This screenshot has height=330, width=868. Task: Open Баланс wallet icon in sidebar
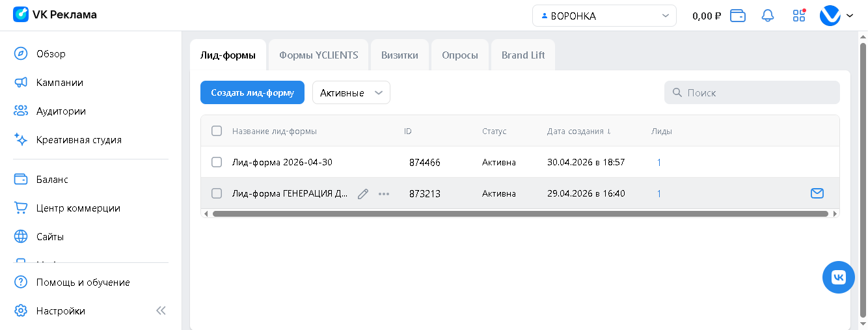pos(21,179)
